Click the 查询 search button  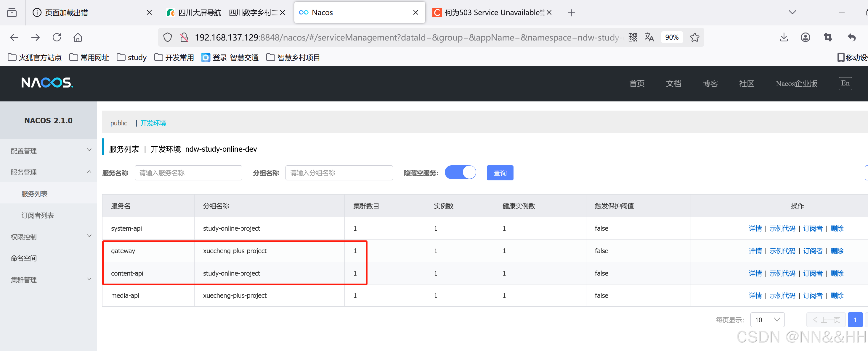click(x=500, y=173)
